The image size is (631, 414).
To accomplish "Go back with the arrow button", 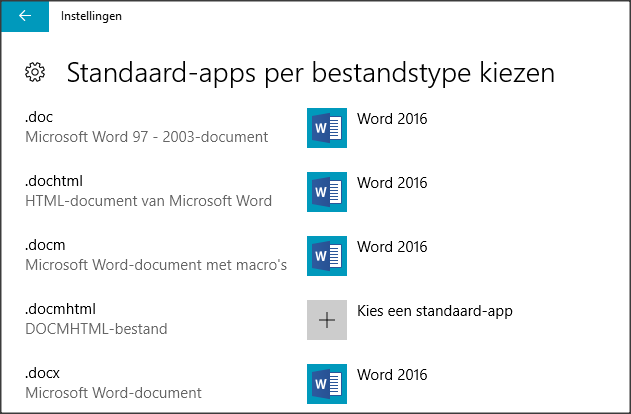I will (x=25, y=16).
